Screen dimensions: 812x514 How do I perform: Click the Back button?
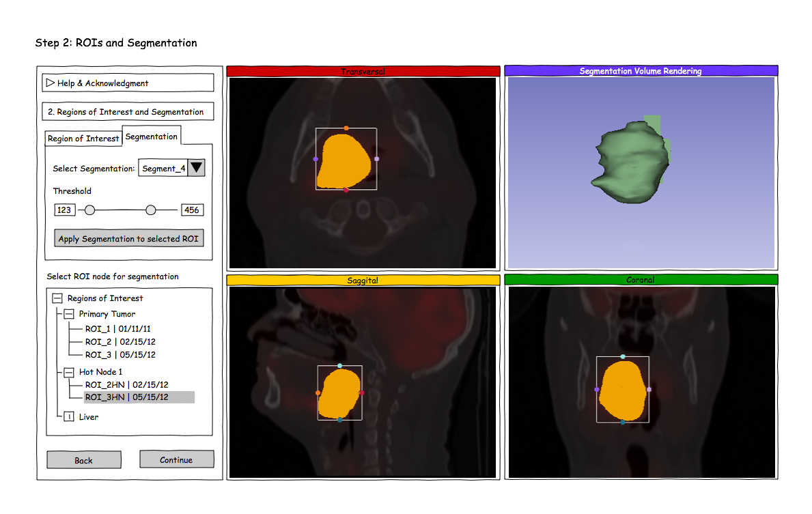click(83, 460)
